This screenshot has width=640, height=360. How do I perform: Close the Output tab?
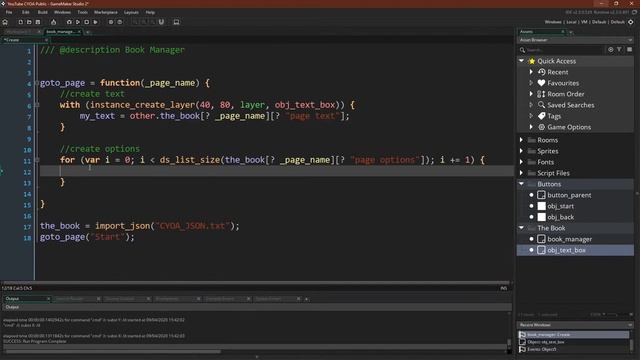(48, 299)
